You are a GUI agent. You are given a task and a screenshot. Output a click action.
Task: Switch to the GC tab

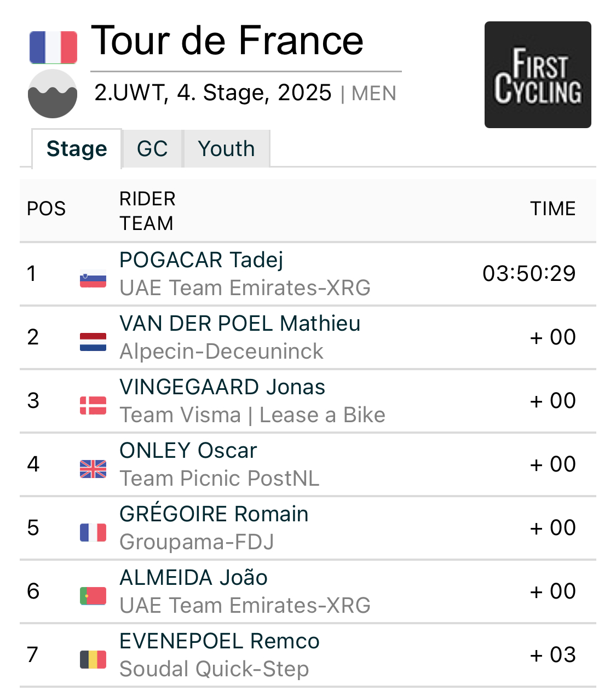click(x=152, y=148)
